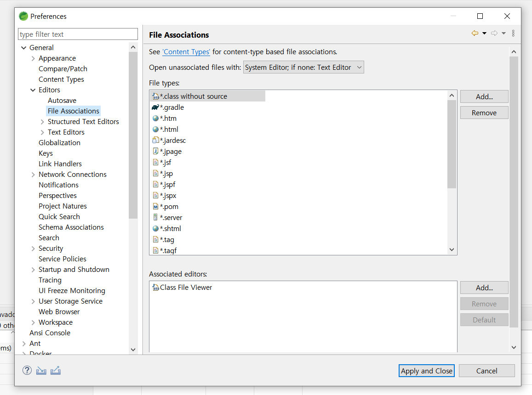532x395 pixels.
Task: Click the globe icon next to *.htm
Action: coord(156,118)
